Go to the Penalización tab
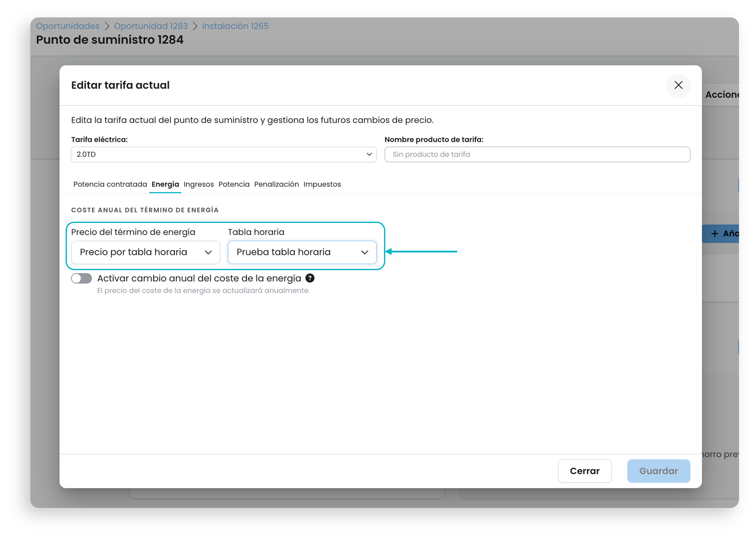756x538 pixels. coord(276,184)
